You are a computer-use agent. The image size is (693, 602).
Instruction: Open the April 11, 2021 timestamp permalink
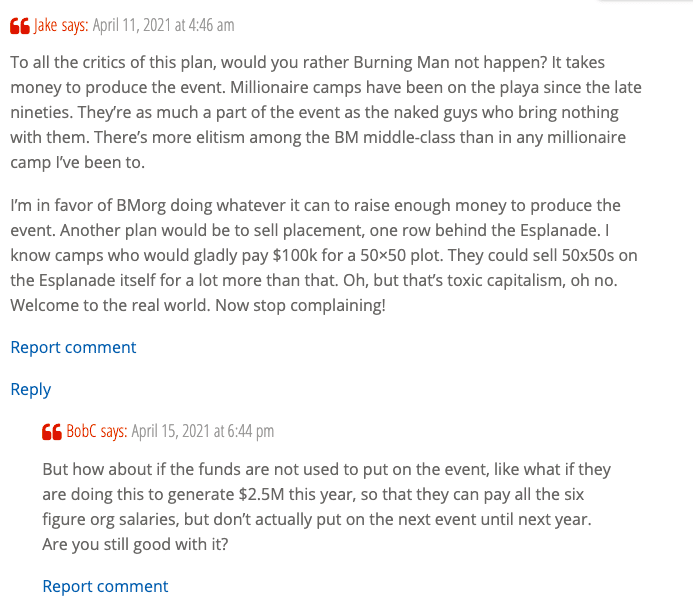click(x=164, y=25)
